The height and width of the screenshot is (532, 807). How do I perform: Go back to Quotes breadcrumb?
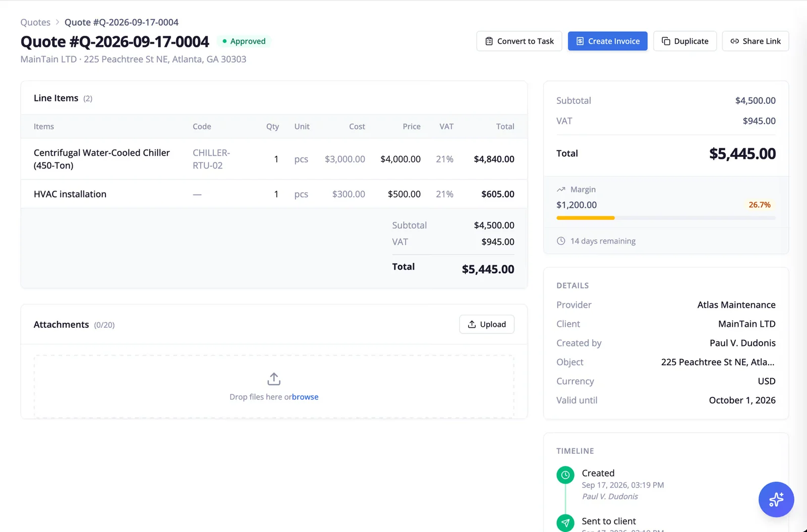(35, 22)
